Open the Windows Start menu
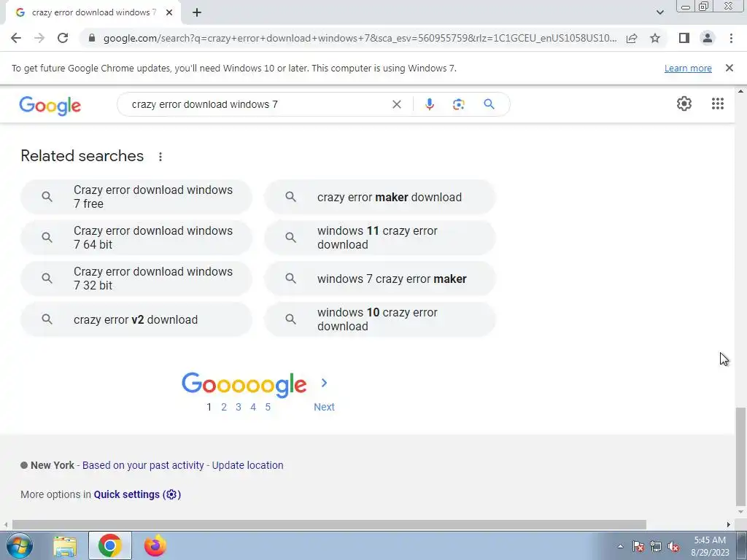 pos(19,545)
